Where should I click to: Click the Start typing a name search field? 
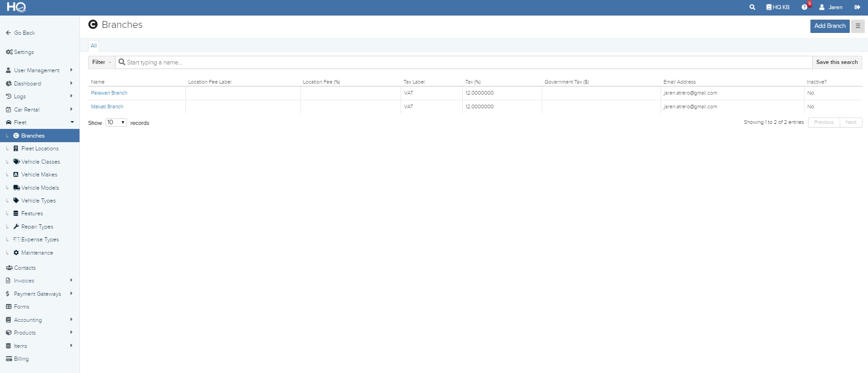[x=464, y=62]
